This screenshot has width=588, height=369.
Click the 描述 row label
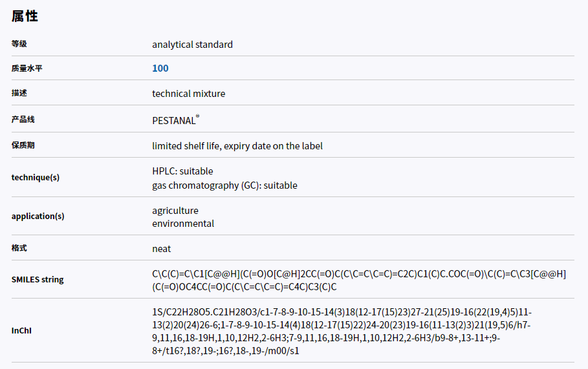click(x=19, y=93)
